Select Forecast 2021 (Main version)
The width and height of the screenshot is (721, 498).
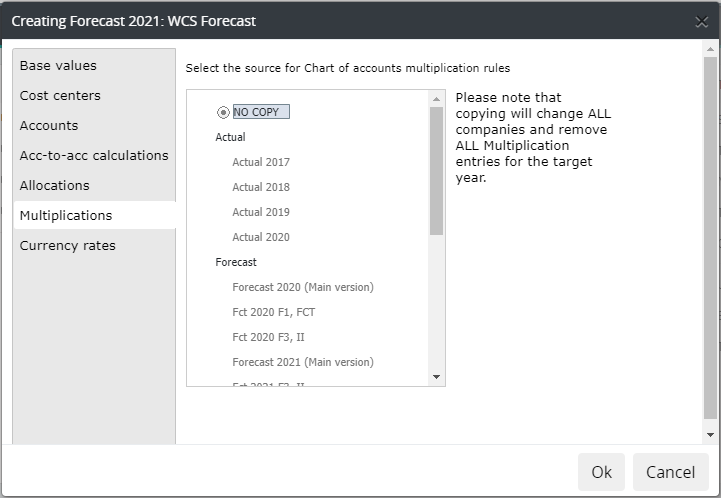[303, 362]
